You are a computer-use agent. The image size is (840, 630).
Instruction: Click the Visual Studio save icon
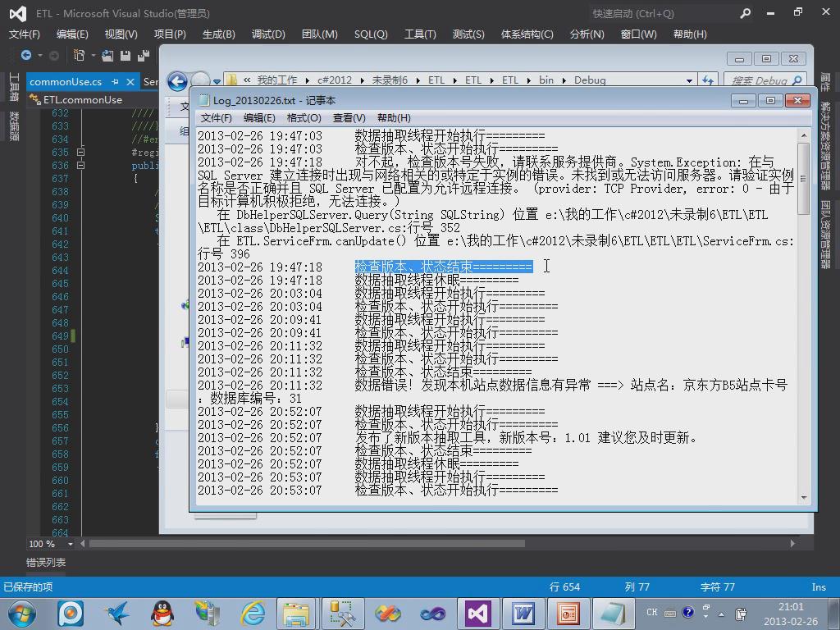point(126,55)
